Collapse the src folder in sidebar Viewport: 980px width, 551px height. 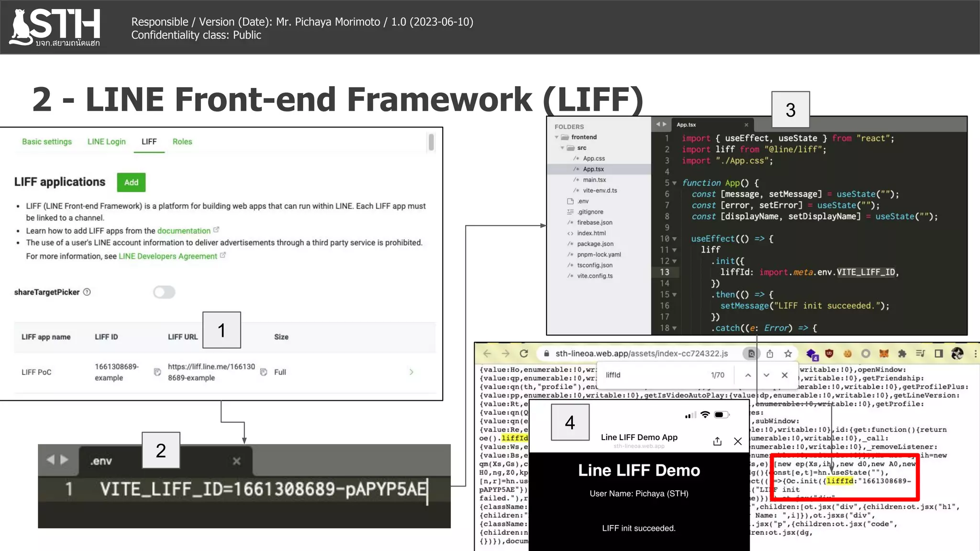(563, 148)
